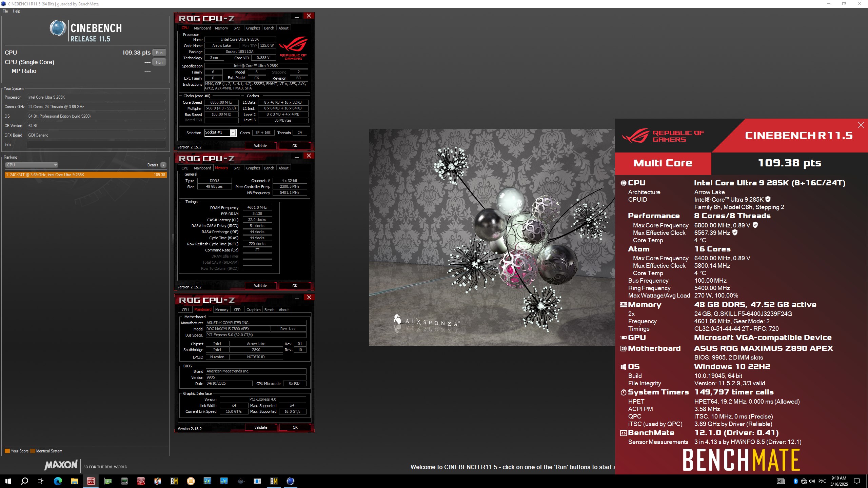Screen dimensions: 868x488
Task: Click the '109.38 pts' Multi Core score
Action: [789, 163]
